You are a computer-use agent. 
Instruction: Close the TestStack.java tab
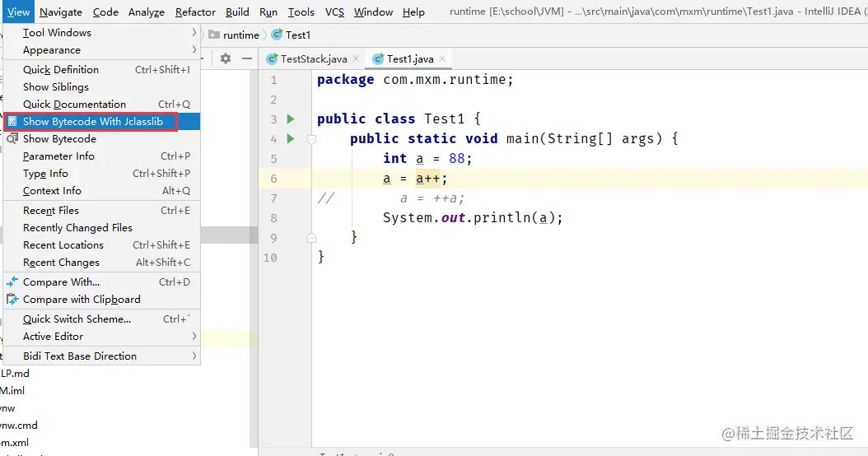(356, 58)
